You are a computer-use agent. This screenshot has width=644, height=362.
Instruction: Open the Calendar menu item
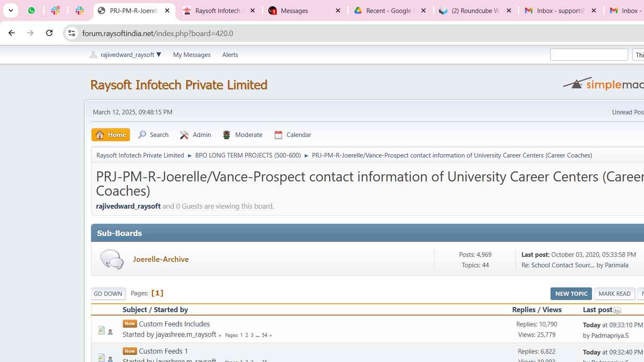[293, 135]
